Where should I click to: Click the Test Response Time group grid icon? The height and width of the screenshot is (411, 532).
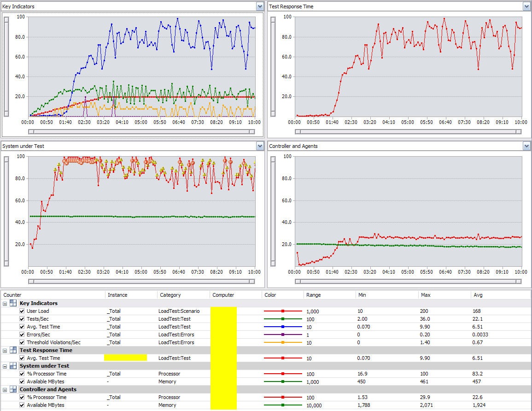tap(13, 350)
